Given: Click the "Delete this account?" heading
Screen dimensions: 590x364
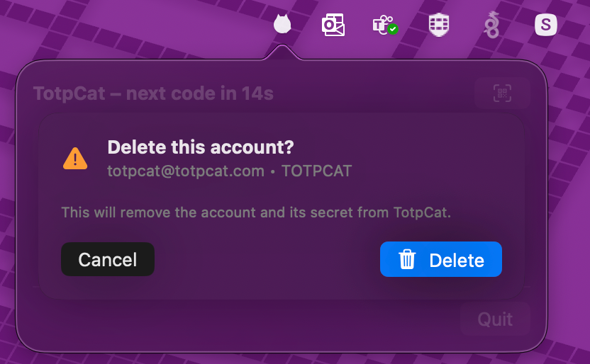Looking at the screenshot, I should (x=200, y=147).
